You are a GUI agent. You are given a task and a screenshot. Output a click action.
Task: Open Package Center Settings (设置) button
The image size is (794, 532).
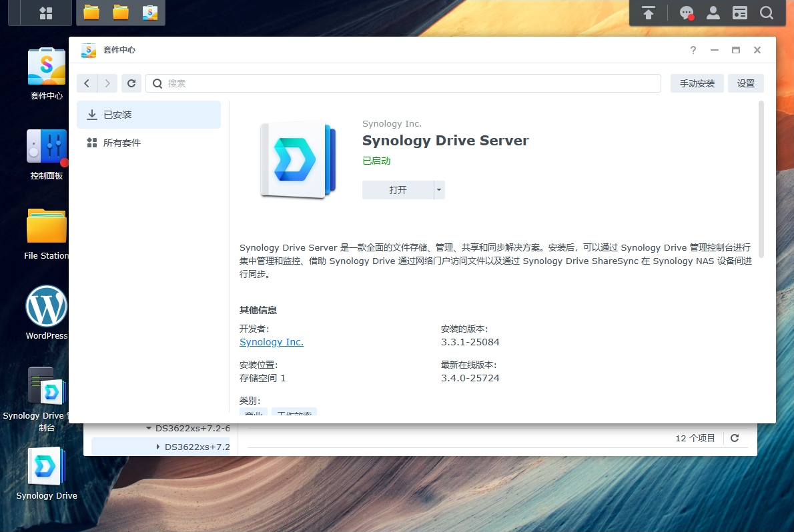(x=745, y=83)
